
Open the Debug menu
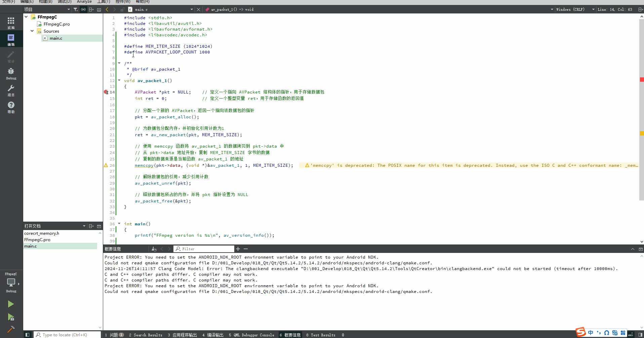click(65, 2)
